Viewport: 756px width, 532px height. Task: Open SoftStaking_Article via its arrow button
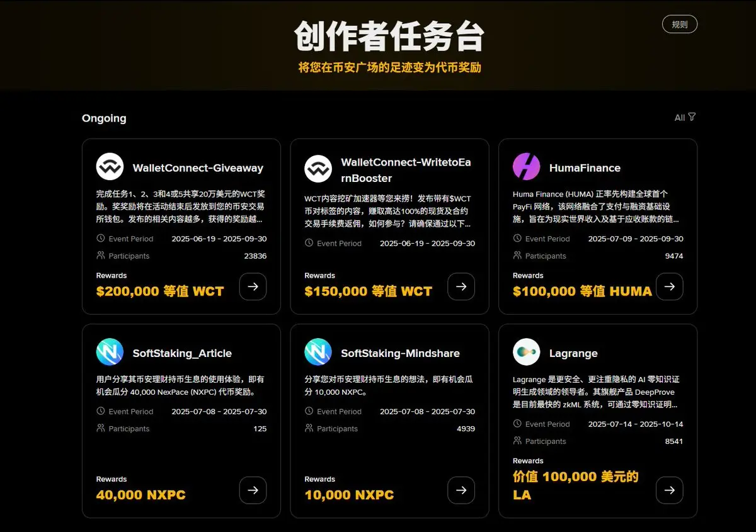(253, 490)
